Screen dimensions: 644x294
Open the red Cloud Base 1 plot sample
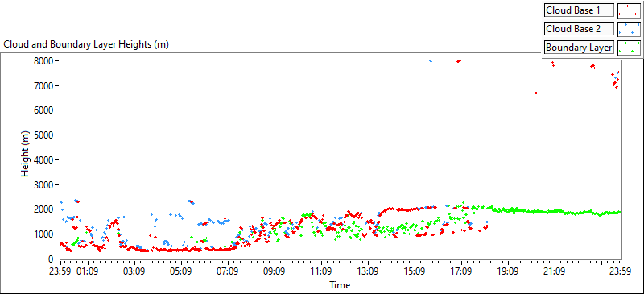coord(629,10)
